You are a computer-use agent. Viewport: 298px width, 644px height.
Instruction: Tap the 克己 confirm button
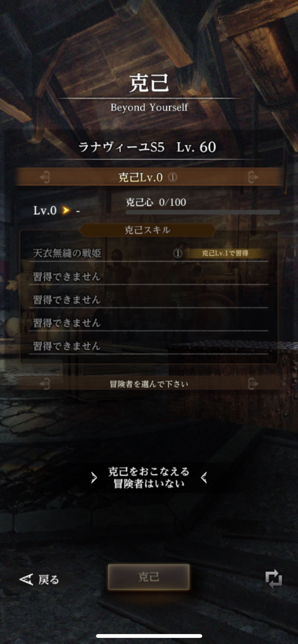(x=149, y=577)
